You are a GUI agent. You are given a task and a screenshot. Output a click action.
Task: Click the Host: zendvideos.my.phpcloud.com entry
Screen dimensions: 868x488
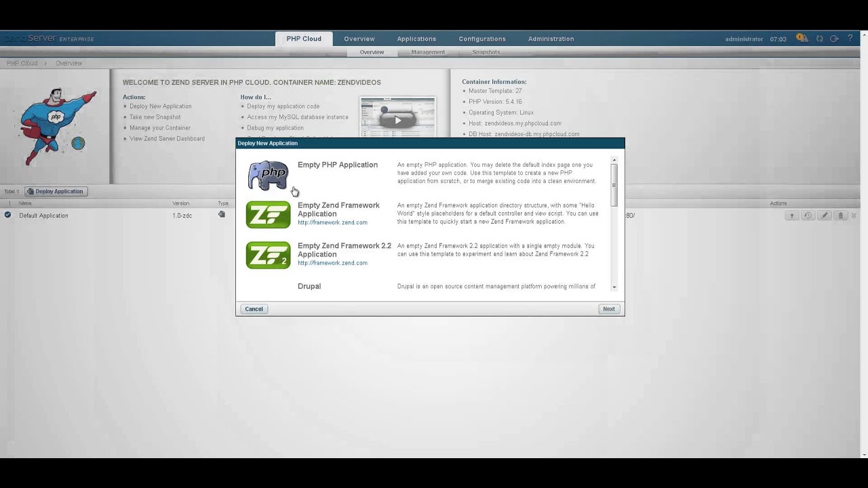[x=515, y=123]
